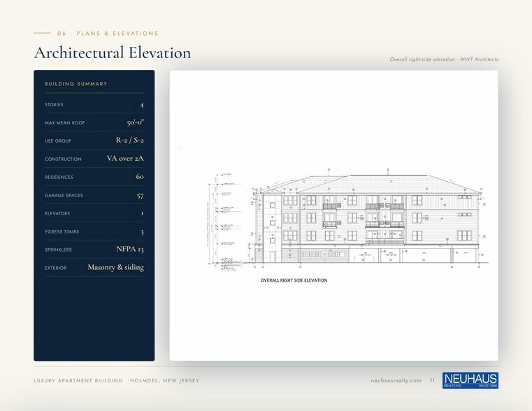Screen dimensions: 532x411
Task: Click the 'Overall right-side elevation · MWT Architects' caption
Action: (x=444, y=59)
